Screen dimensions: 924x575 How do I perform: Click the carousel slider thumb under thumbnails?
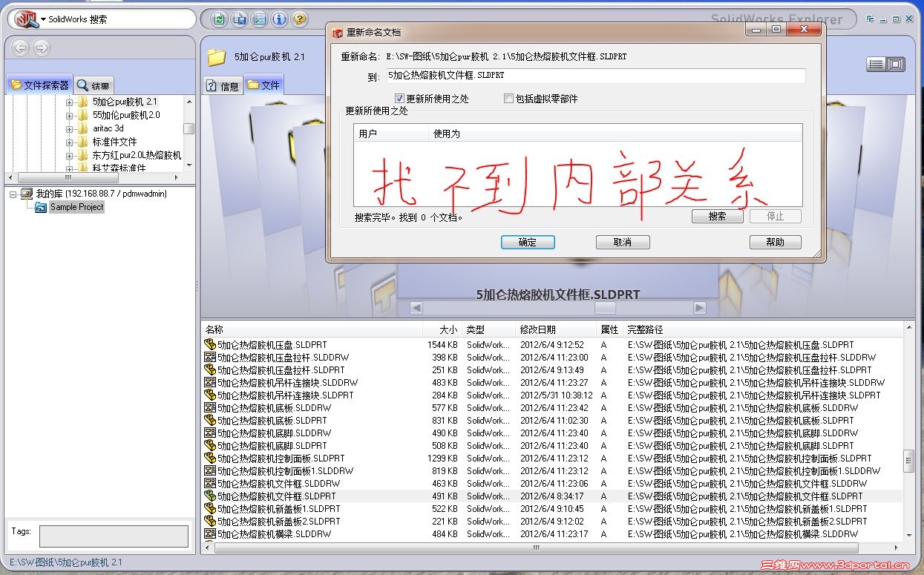pyautogui.click(x=606, y=308)
